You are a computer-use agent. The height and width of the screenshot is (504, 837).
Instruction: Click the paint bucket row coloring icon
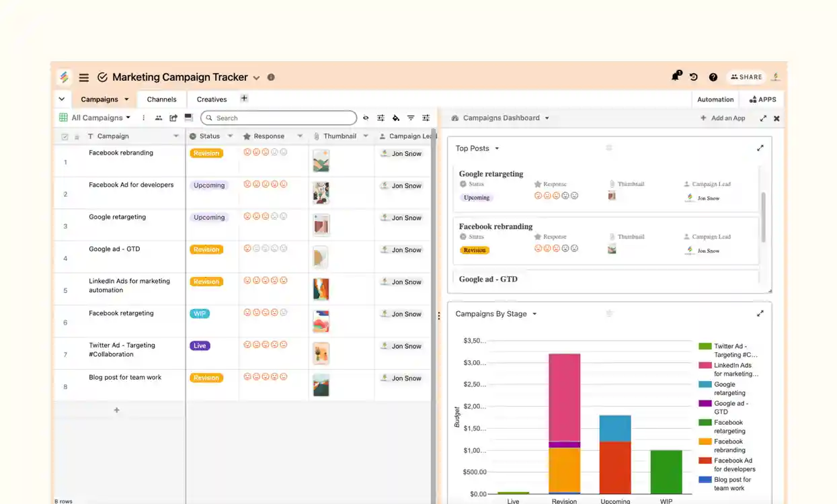click(395, 118)
